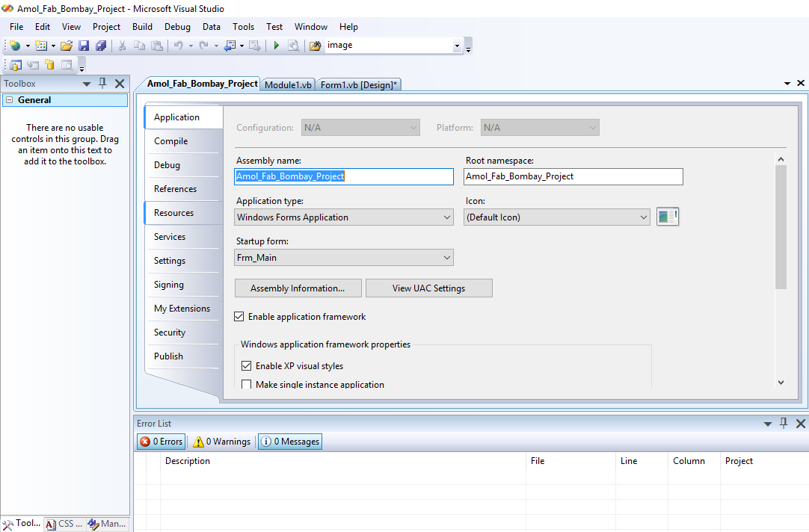Click the greyed magnifier icon in second toolbar
809x532 pixels.
(67, 65)
